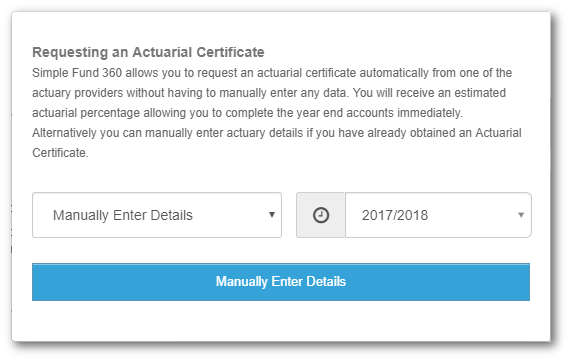Click the arrow on the 2017/2018 selector
The width and height of the screenshot is (570, 361).
click(x=521, y=215)
